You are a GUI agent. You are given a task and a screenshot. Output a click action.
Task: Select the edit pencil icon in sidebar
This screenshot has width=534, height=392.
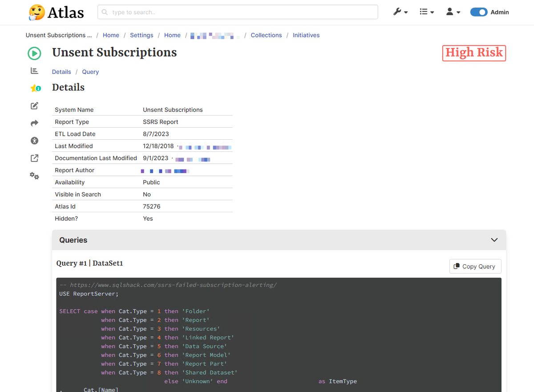pyautogui.click(x=34, y=105)
